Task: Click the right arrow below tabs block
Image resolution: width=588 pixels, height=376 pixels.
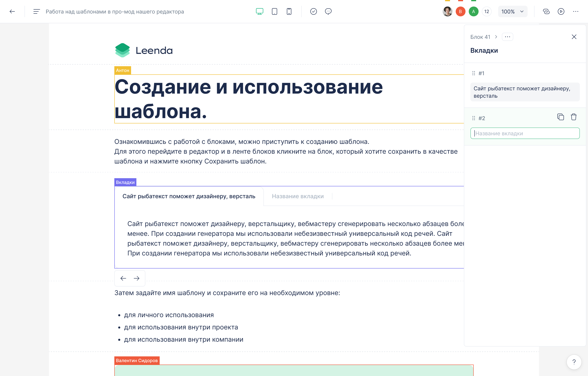Action: point(137,278)
